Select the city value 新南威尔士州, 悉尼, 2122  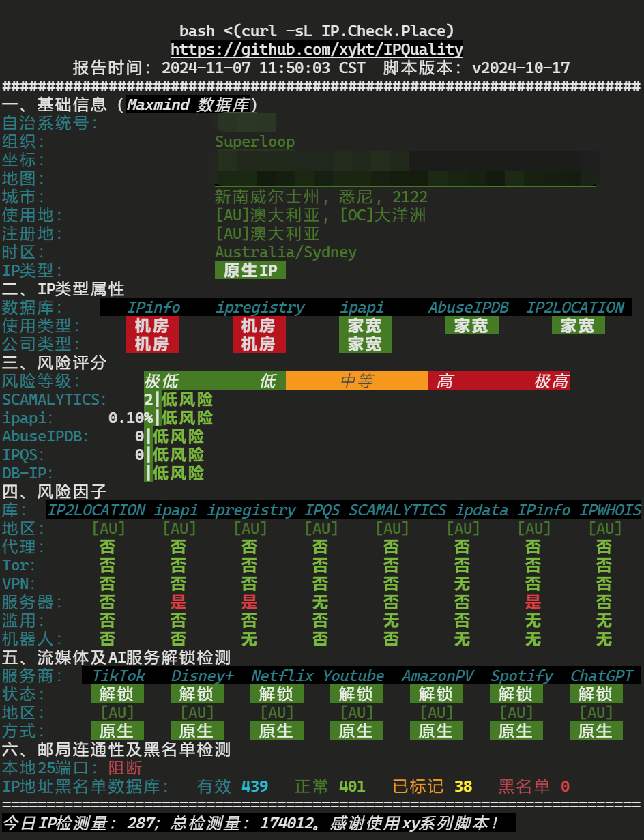pos(321,197)
